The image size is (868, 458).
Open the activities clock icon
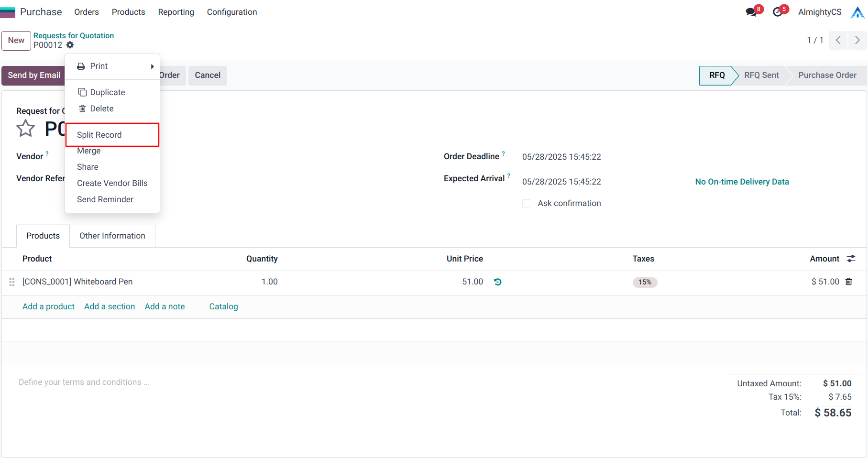coord(778,12)
